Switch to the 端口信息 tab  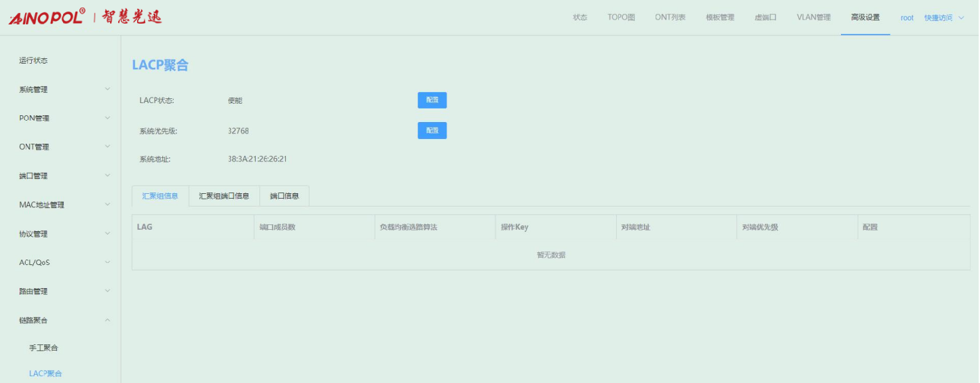(x=284, y=196)
